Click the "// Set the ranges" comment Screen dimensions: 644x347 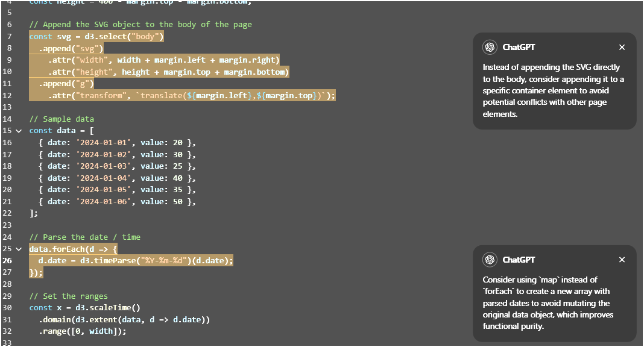tap(69, 296)
